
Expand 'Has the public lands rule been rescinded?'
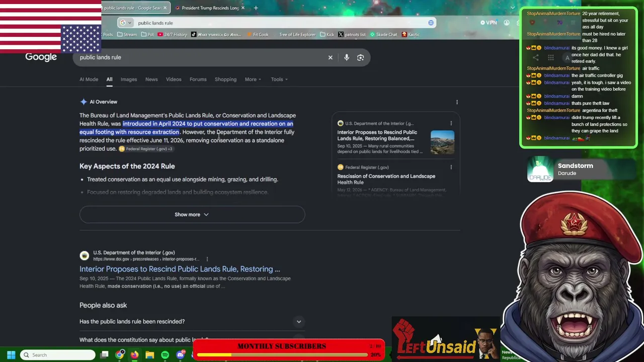tap(192, 322)
